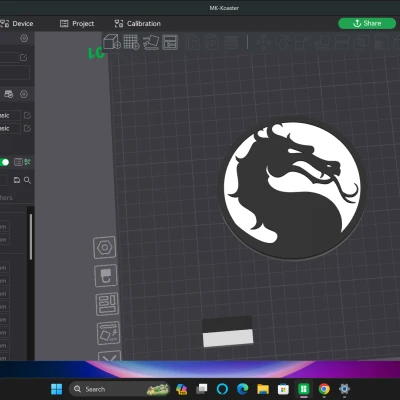This screenshot has height=400, width=400.
Task: Click the Add plate grid icon
Action: click(x=131, y=42)
